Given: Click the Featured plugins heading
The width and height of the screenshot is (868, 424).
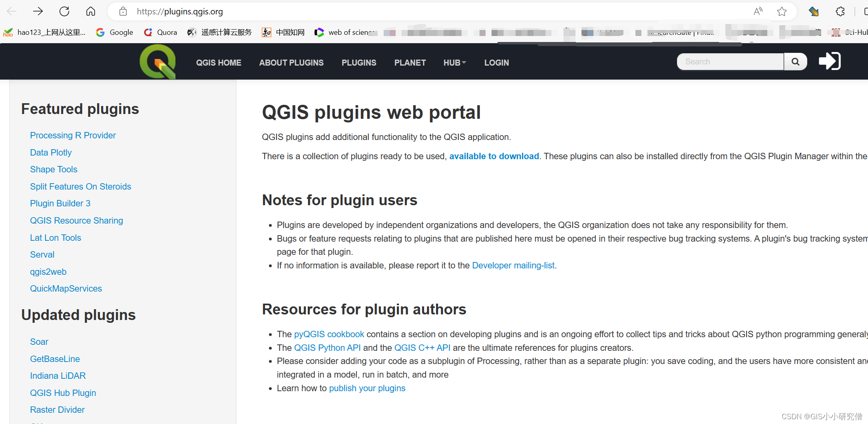Looking at the screenshot, I should pyautogui.click(x=80, y=109).
